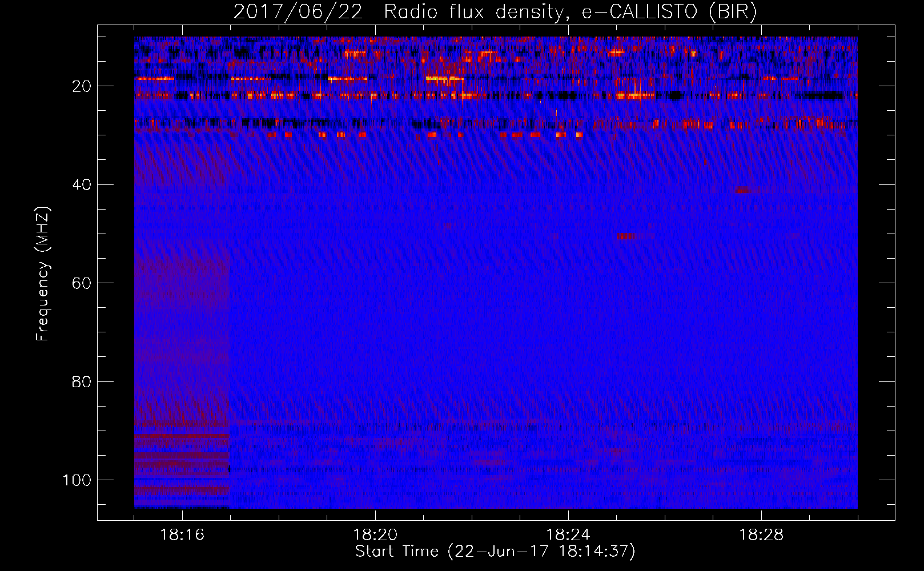Click the 100 MHz frequency tick label
Screen dimensions: 924x571
coord(77,480)
